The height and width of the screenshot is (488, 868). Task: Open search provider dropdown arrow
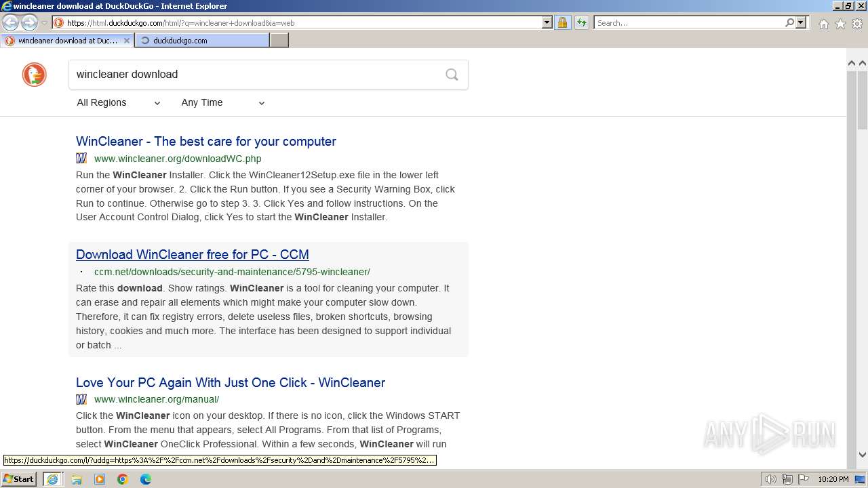[801, 22]
